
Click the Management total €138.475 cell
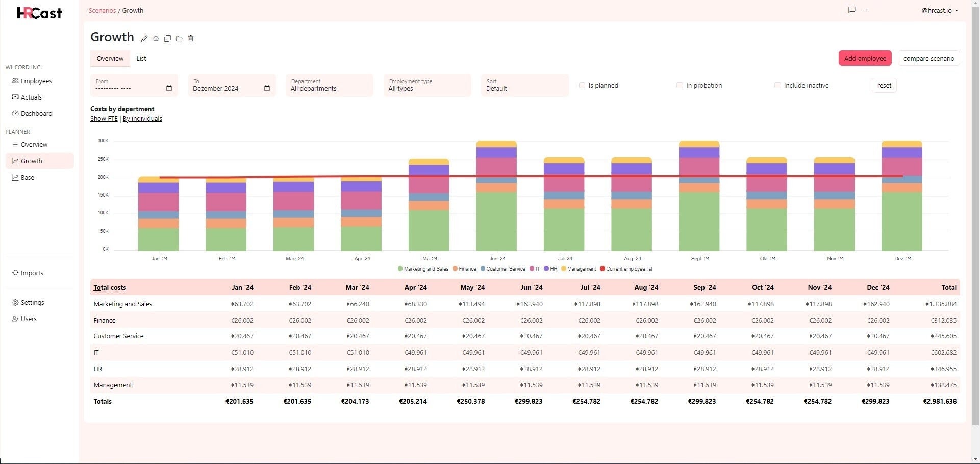(943, 385)
